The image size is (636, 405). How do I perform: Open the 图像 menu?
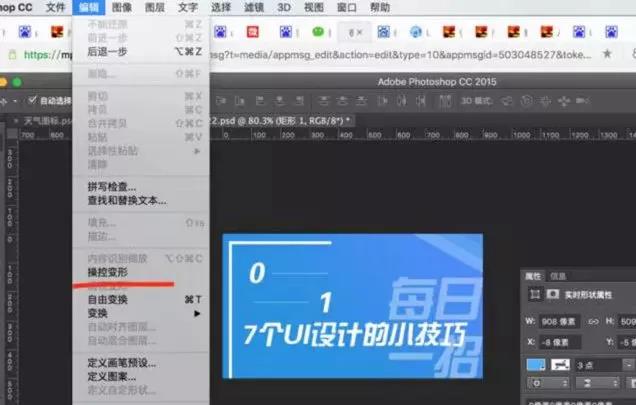click(122, 7)
